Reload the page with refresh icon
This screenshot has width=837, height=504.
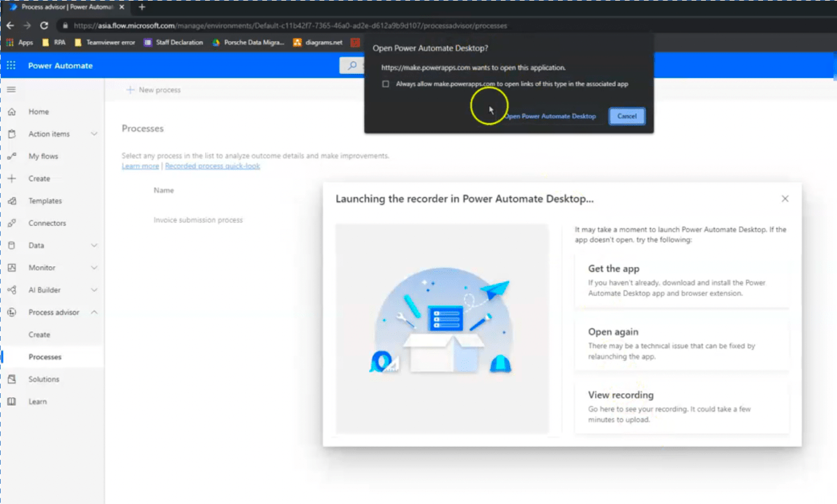click(44, 26)
